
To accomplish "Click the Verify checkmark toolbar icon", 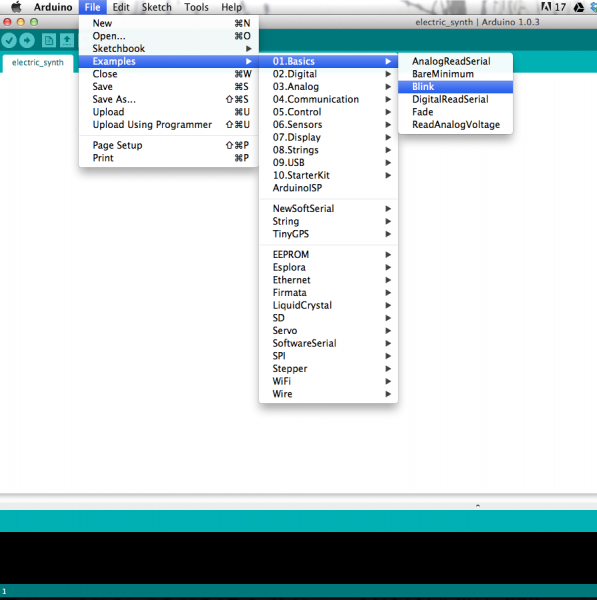I will coord(9,40).
